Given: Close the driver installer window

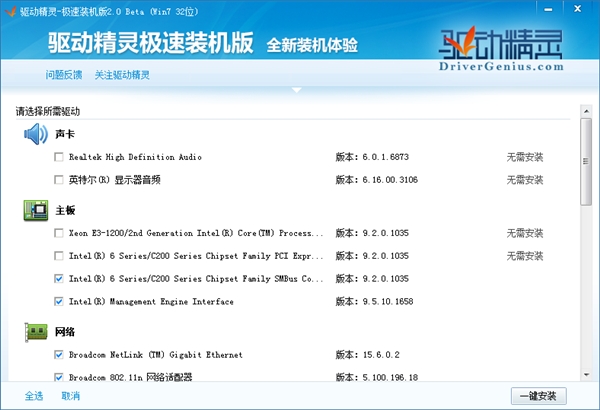Looking at the screenshot, I should (x=577, y=9).
